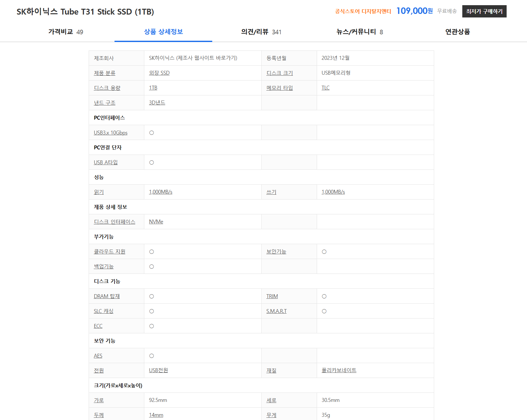Click the 보안 기능 section heading
The height and width of the screenshot is (420, 527).
pyautogui.click(x=104, y=341)
